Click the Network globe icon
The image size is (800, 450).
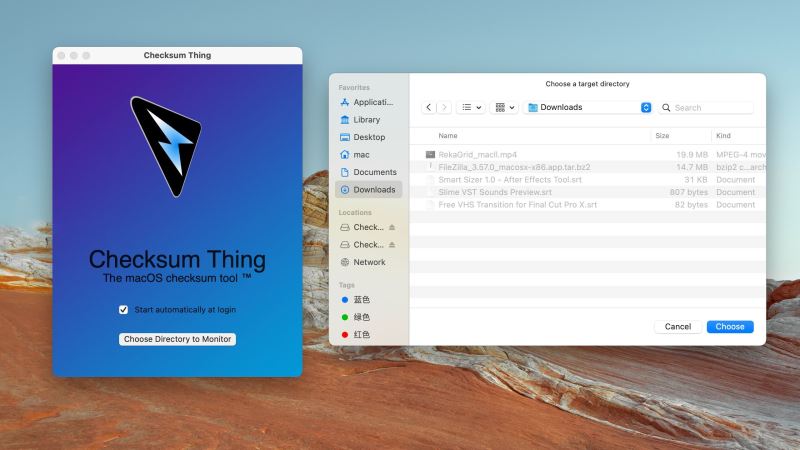(x=345, y=262)
